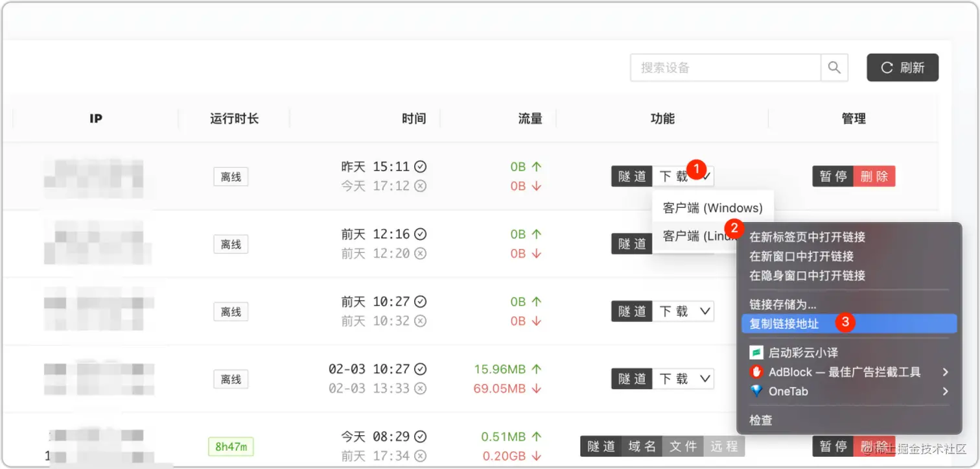Viewport: 980px width, 469px height.
Task: Click 离线 badge in the 02-03 10:27 row
Action: (231, 379)
